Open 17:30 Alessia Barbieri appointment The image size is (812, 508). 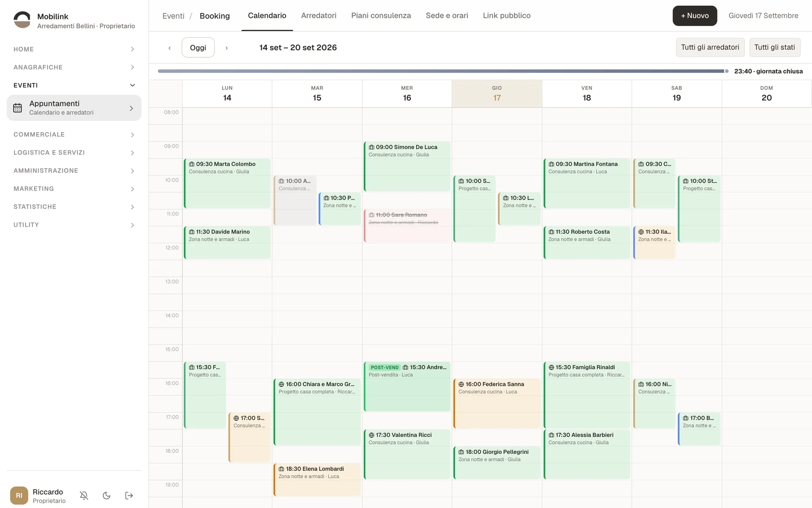point(587,454)
